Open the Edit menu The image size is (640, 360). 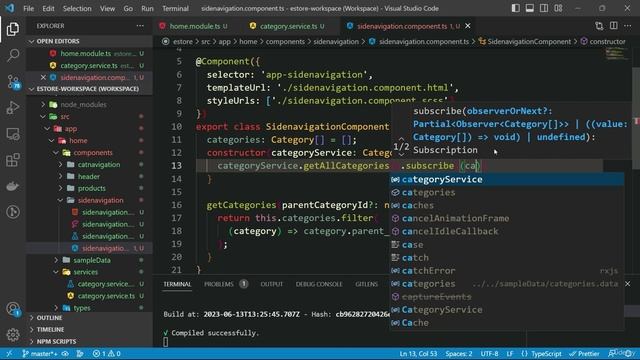48,8
